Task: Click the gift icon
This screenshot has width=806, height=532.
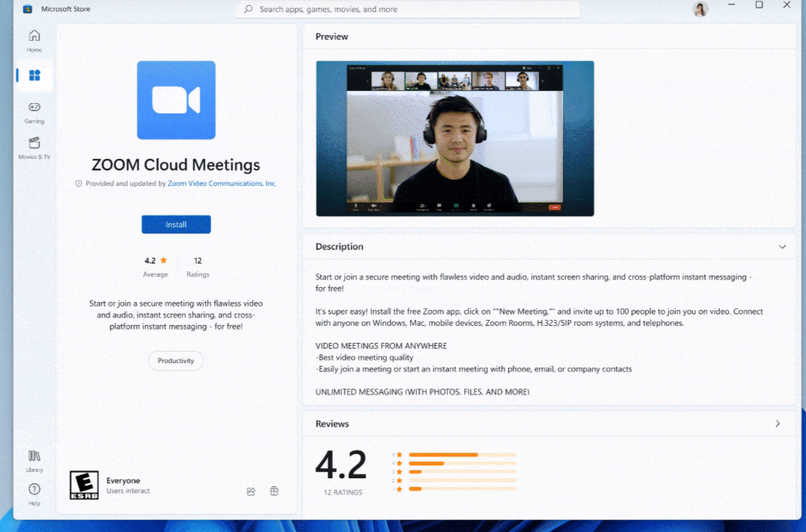Action: coord(274,491)
